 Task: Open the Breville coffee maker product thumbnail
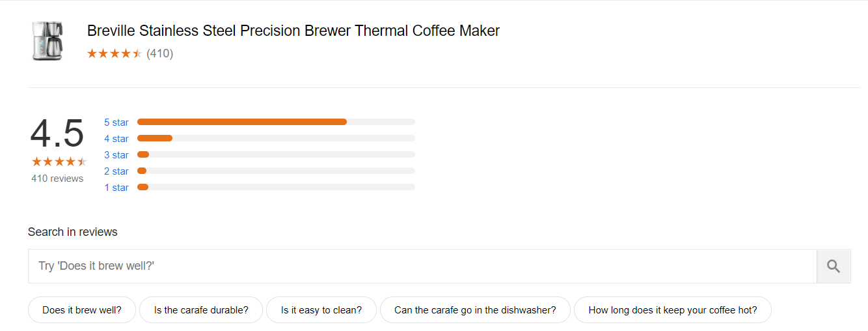point(47,41)
